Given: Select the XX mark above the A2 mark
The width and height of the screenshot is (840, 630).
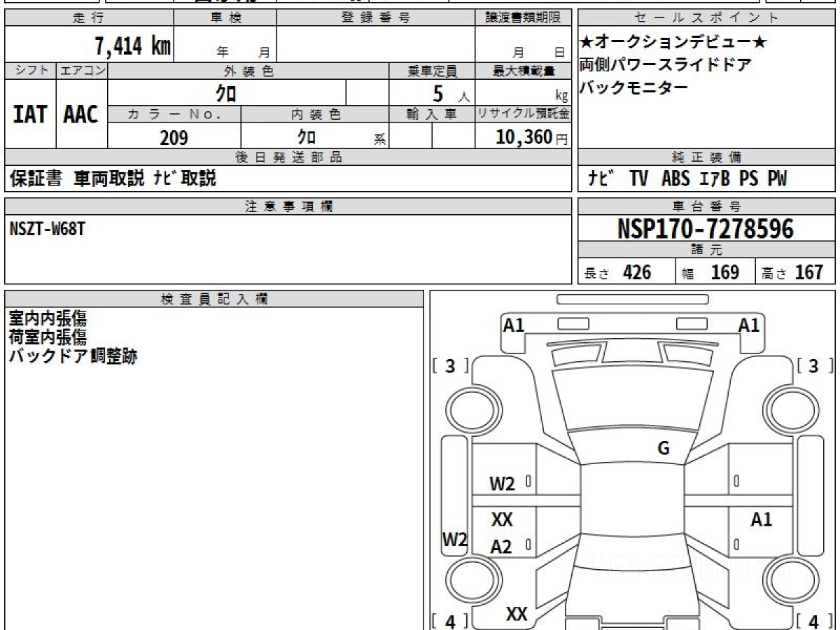Looking at the screenshot, I should 502,520.
